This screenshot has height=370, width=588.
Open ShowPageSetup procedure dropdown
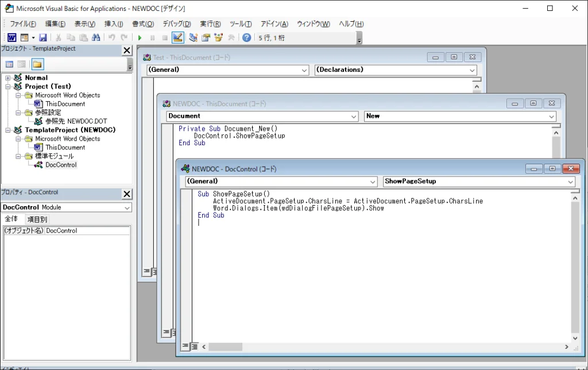click(x=570, y=182)
